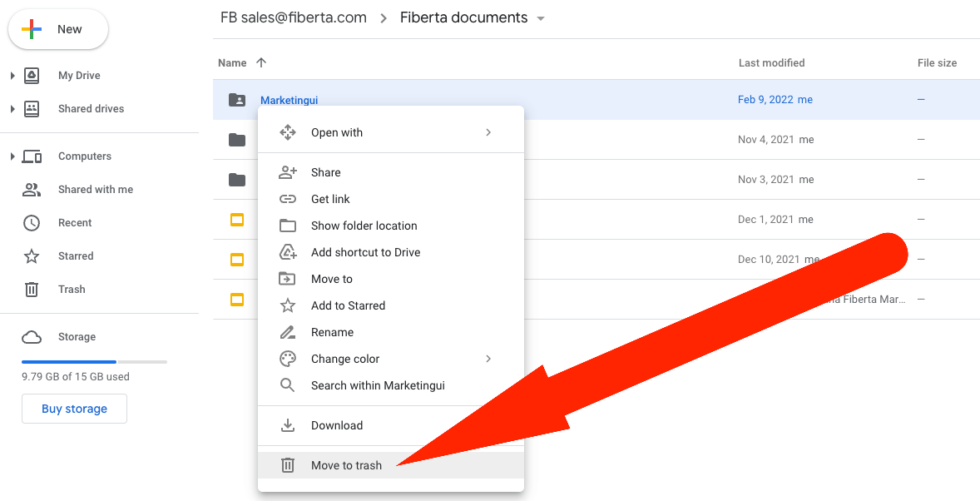Click the Computers device icon

click(x=32, y=156)
